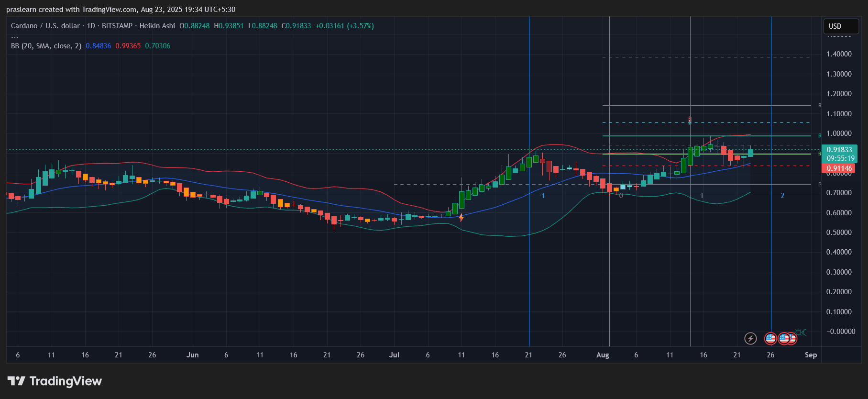Click the circled lightning bolt icon near the time axis
868x399 pixels.
click(750, 339)
